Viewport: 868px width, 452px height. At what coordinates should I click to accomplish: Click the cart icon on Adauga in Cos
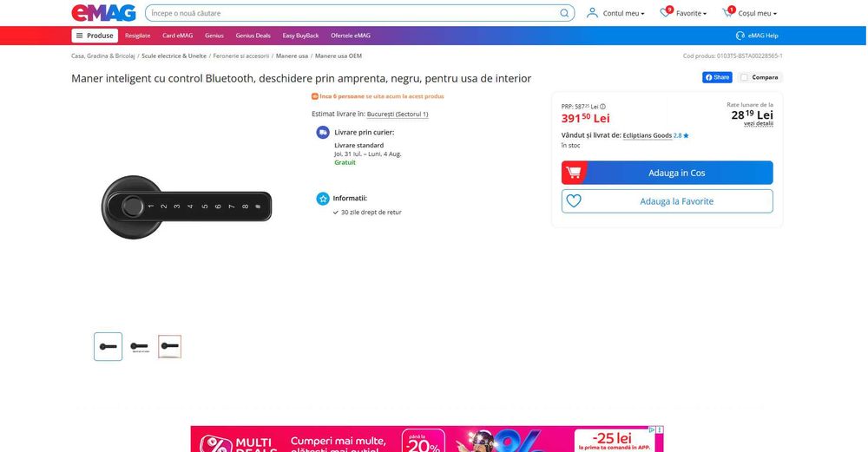pos(574,173)
